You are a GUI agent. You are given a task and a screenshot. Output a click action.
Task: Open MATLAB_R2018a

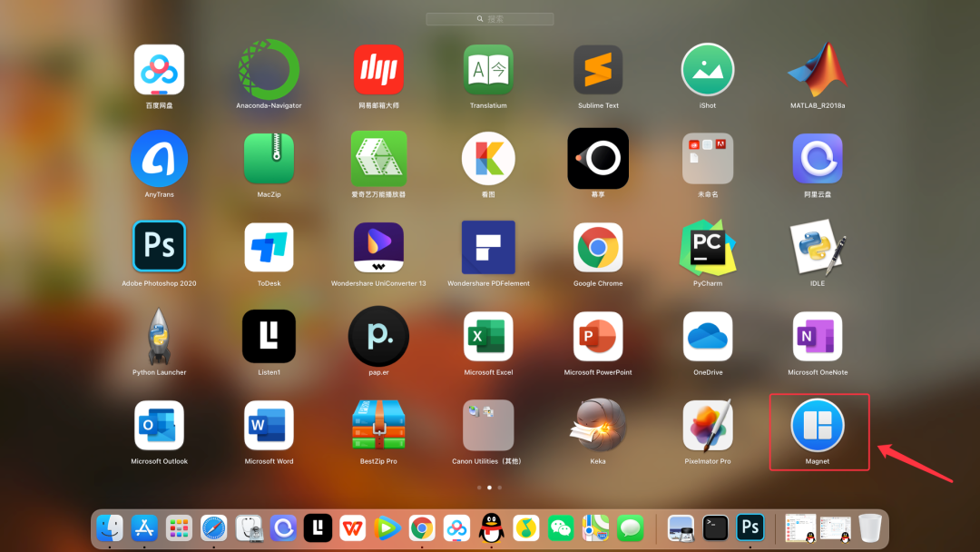pos(818,70)
